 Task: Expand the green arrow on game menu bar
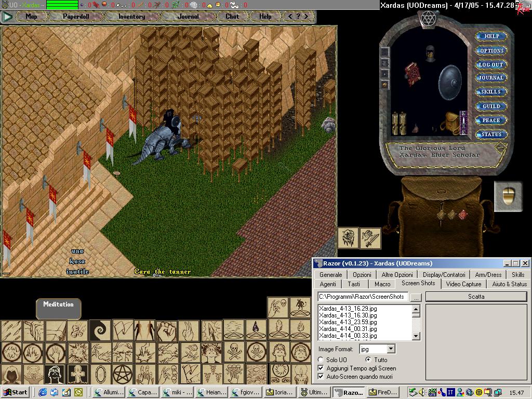click(x=7, y=17)
